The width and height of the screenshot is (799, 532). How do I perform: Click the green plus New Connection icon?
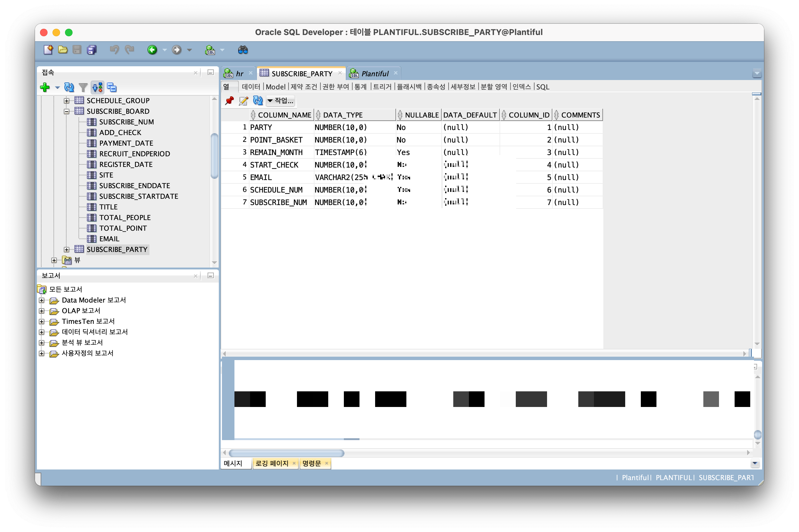click(45, 88)
